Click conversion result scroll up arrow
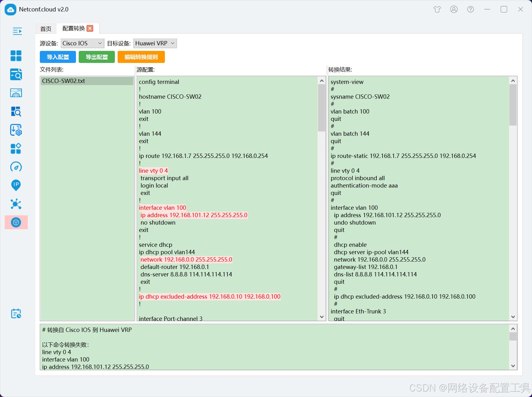The width and height of the screenshot is (532, 397). [x=513, y=81]
